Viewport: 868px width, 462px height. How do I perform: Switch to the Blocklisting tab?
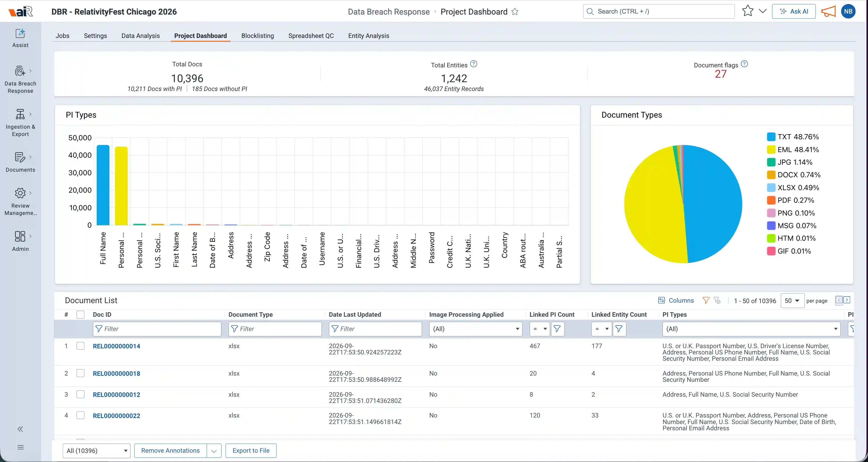[257, 36]
